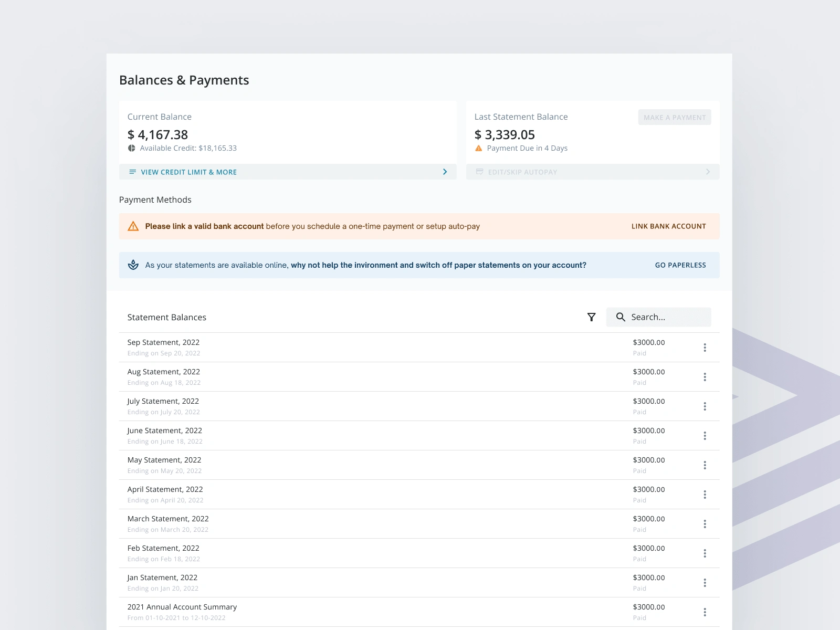The width and height of the screenshot is (840, 630).
Task: Open the Feb Statement, 2022 entry
Action: coord(163,548)
